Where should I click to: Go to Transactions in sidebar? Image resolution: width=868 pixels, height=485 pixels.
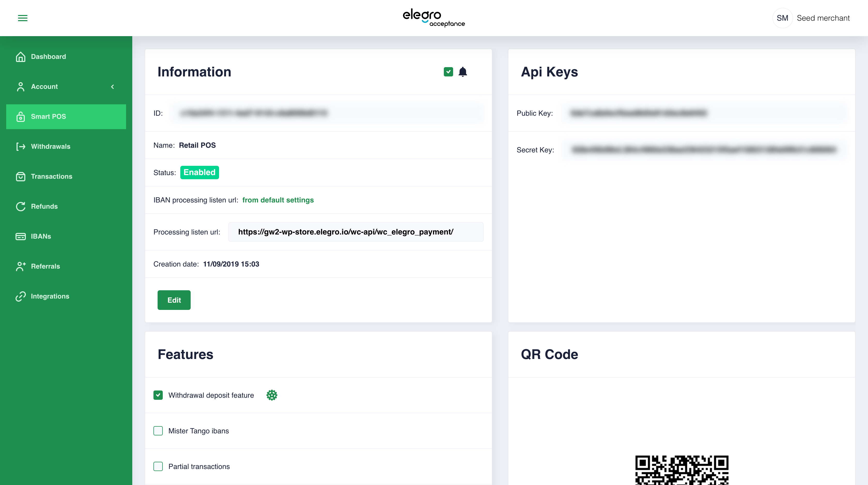click(51, 176)
